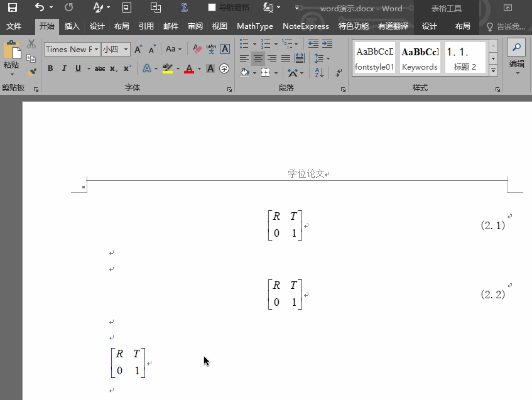The image size is (532, 400).
Task: Toggle Bold formatting
Action: [50, 68]
